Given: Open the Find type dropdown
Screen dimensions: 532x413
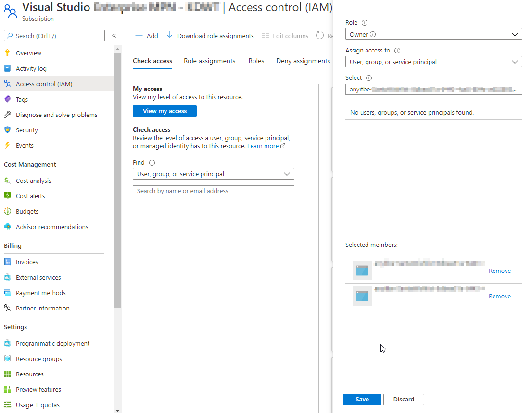Looking at the screenshot, I should 214,174.
